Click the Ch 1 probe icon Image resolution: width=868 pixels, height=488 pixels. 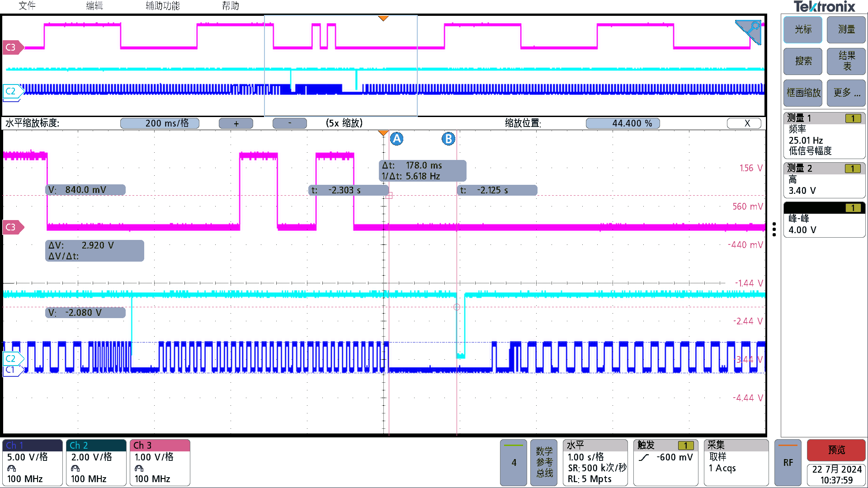click(x=12, y=468)
